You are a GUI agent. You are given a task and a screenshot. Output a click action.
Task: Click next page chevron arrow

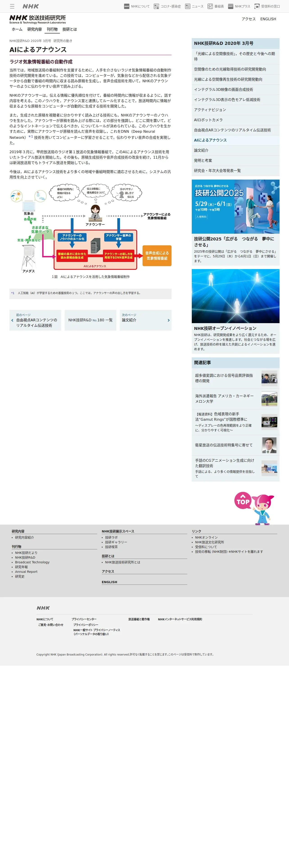pos(169,320)
